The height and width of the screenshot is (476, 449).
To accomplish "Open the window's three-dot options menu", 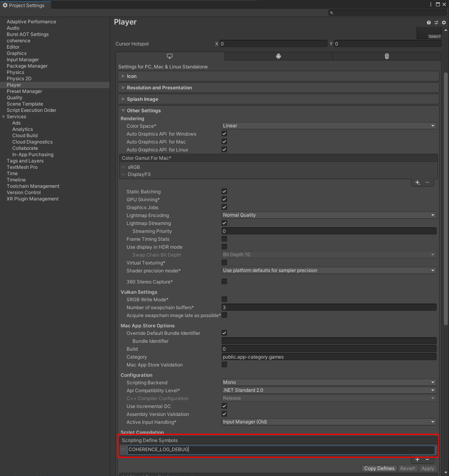I will 431,4.
